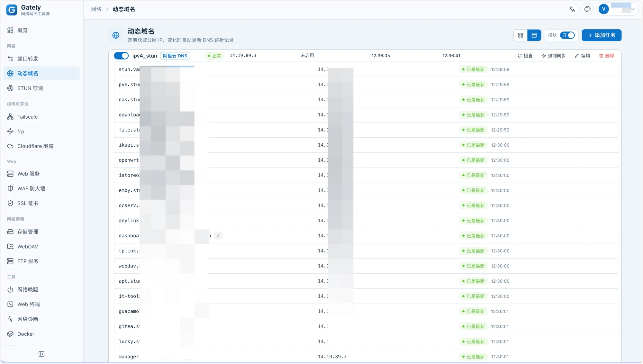Click 已是最新 badge in emby row
The image size is (643, 364).
pos(473,190)
